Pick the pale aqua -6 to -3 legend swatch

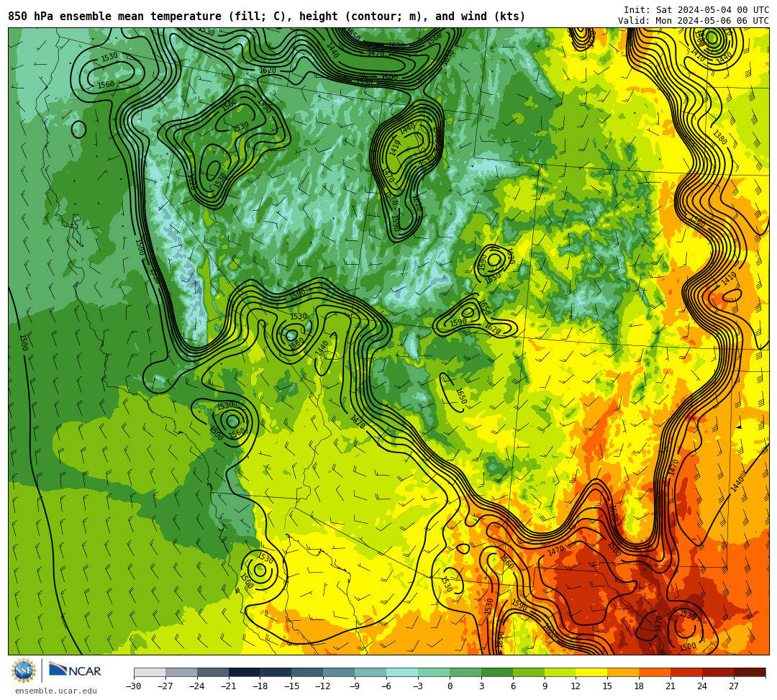402,672
